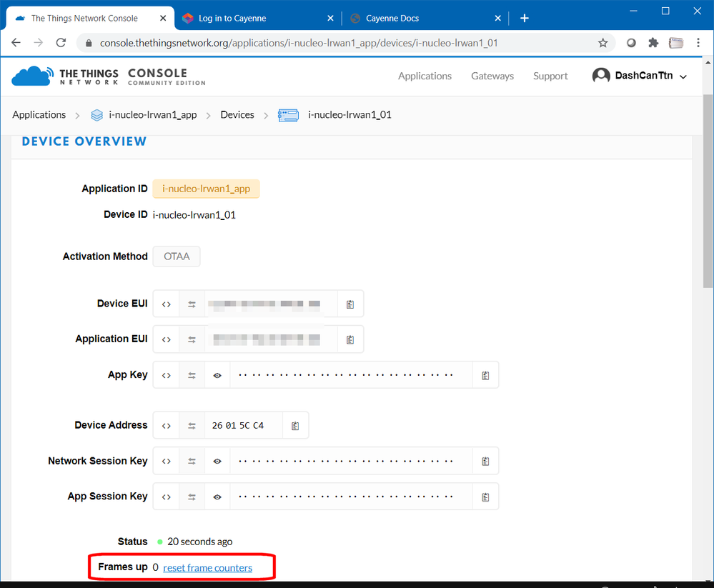The height and width of the screenshot is (588, 714).
Task: Go to Applications breadcrumb
Action: (39, 115)
